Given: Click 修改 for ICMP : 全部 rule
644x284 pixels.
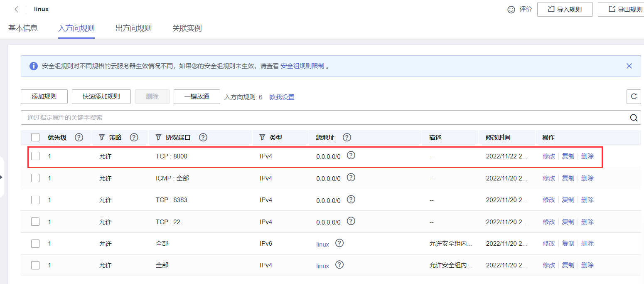Looking at the screenshot, I should pyautogui.click(x=549, y=178).
